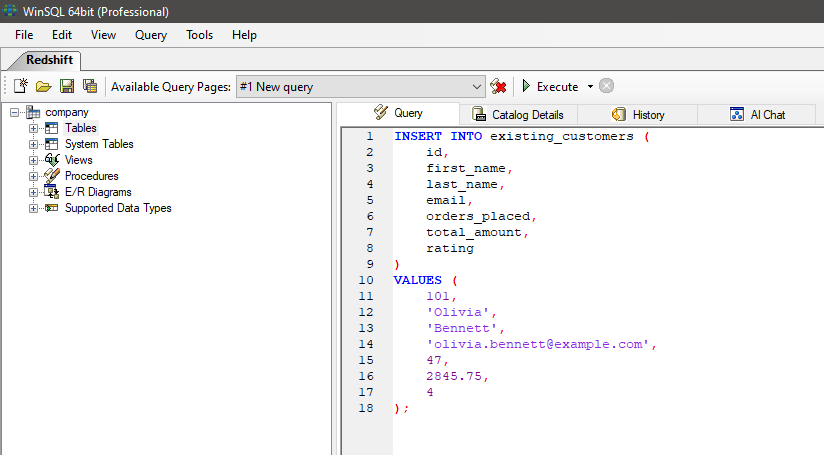Click the 2845.75 numeric value
Image resolution: width=824 pixels, height=455 pixels.
click(454, 376)
